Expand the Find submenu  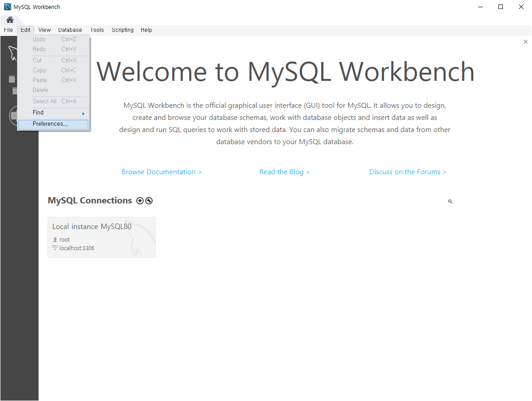point(53,113)
